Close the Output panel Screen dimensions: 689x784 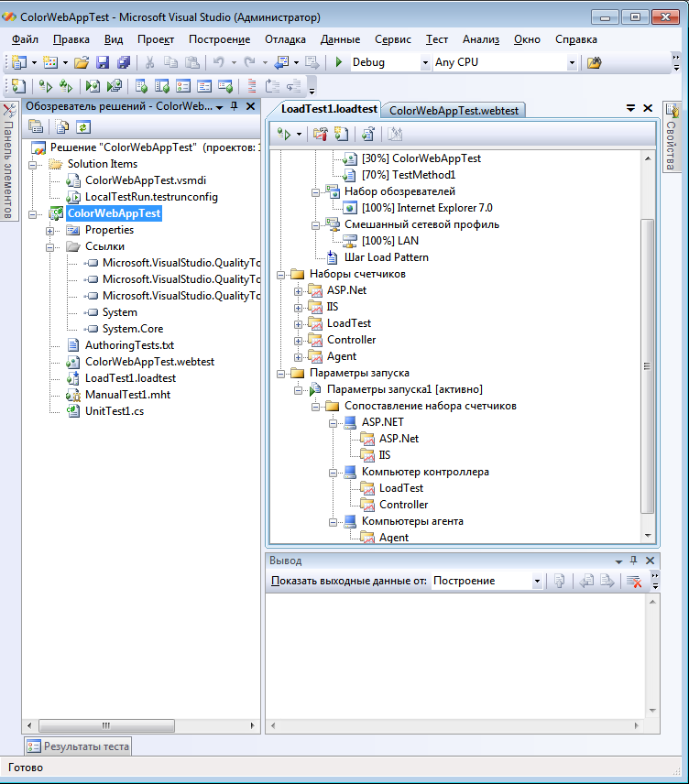tap(650, 561)
